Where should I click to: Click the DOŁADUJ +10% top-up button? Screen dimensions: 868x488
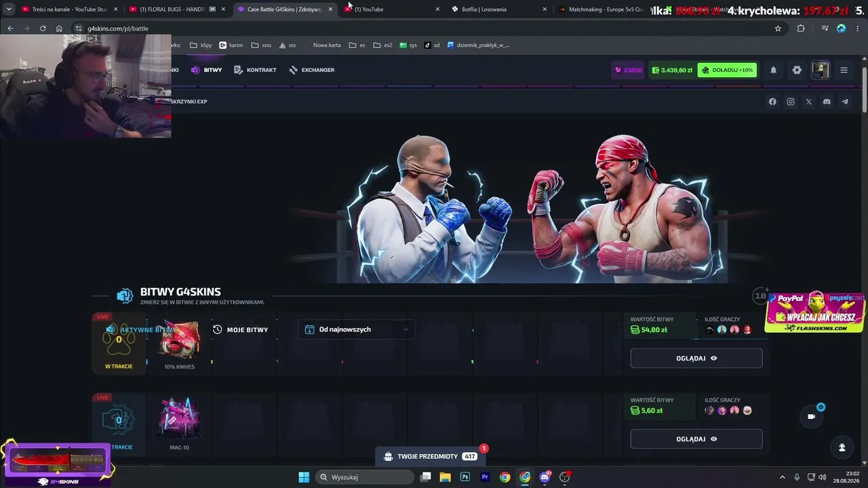(727, 70)
